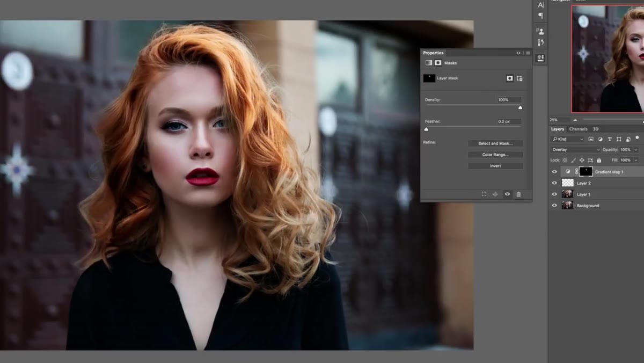Hide Layer 1 using its eye icon
Screen dimensions: 644x363
tap(554, 194)
